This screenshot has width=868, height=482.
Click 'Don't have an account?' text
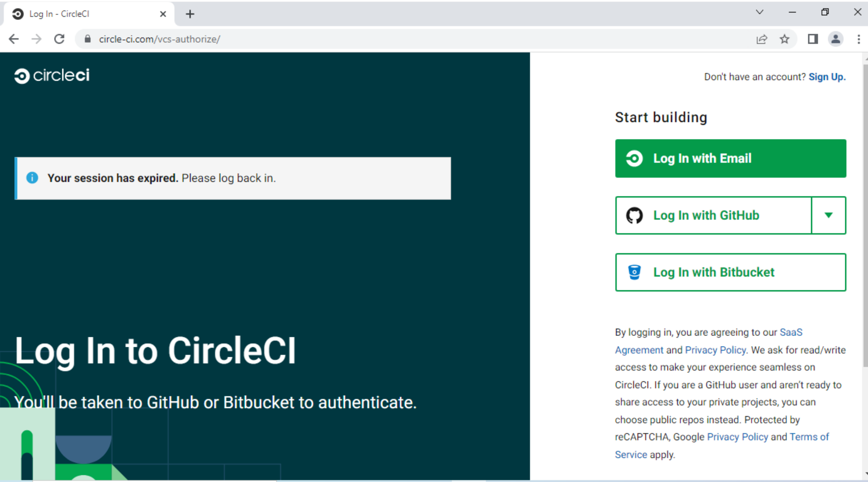755,77
